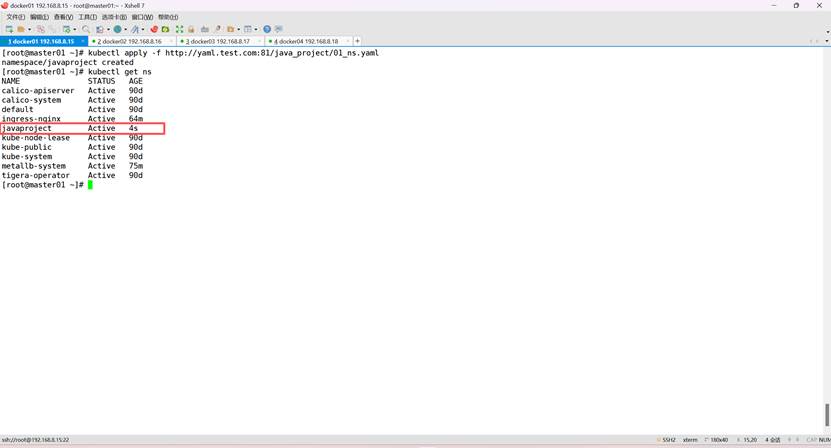Click the ingress-nginx namespace row
Screen dimensions: 831x448
(x=72, y=119)
